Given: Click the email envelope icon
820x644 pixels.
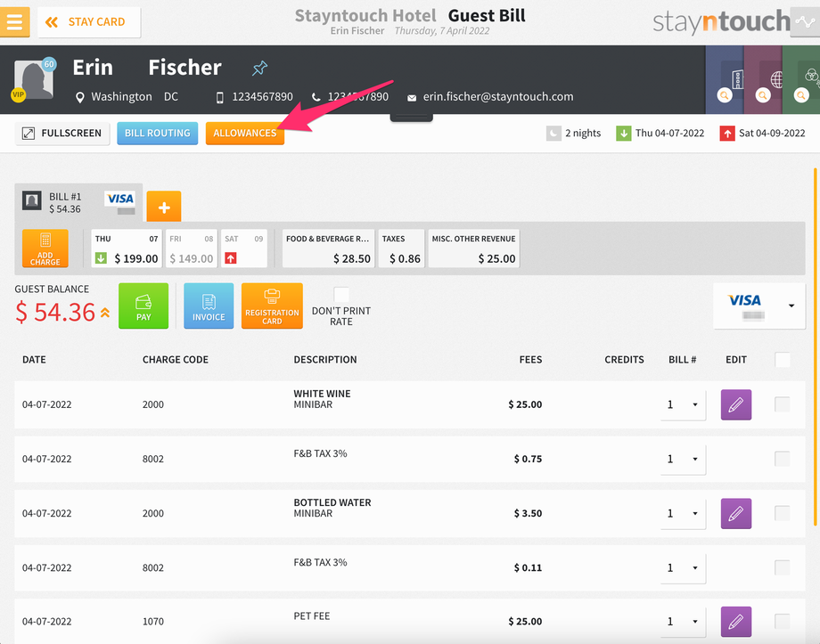Looking at the screenshot, I should pos(412,98).
